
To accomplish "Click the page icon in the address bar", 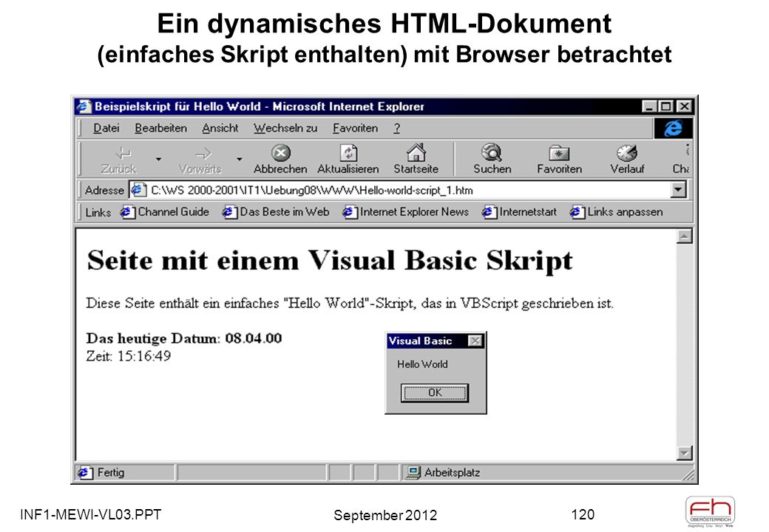I will pyautogui.click(x=138, y=190).
